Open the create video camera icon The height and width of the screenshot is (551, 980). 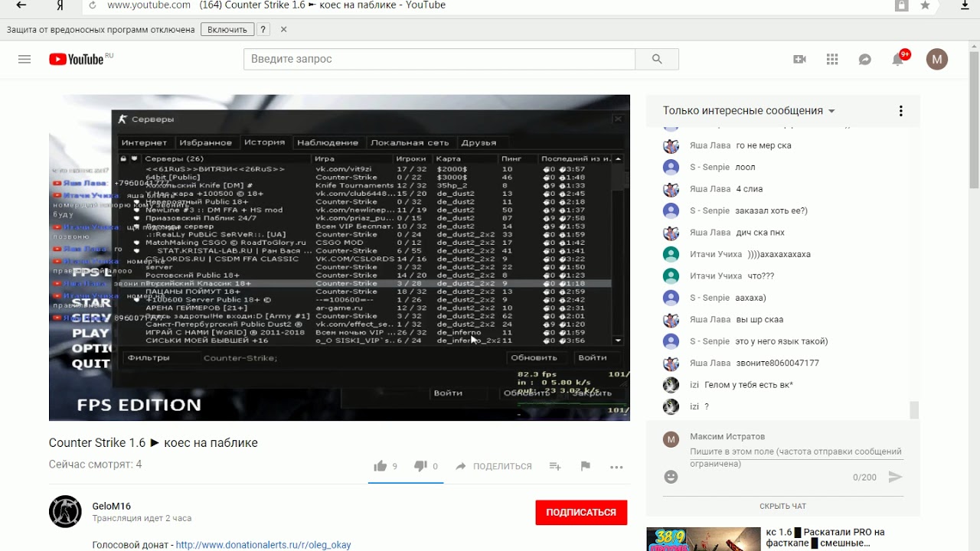click(x=800, y=59)
